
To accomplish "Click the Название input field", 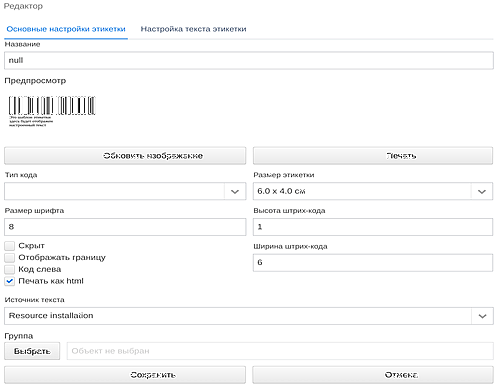I will tap(249, 60).
